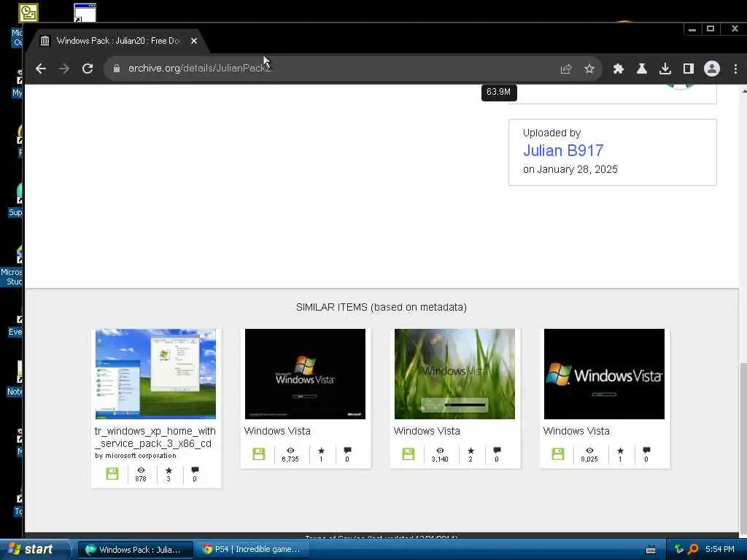Image resolution: width=747 pixels, height=560 pixels.
Task: Toggle the browser side panel
Action: (x=689, y=69)
